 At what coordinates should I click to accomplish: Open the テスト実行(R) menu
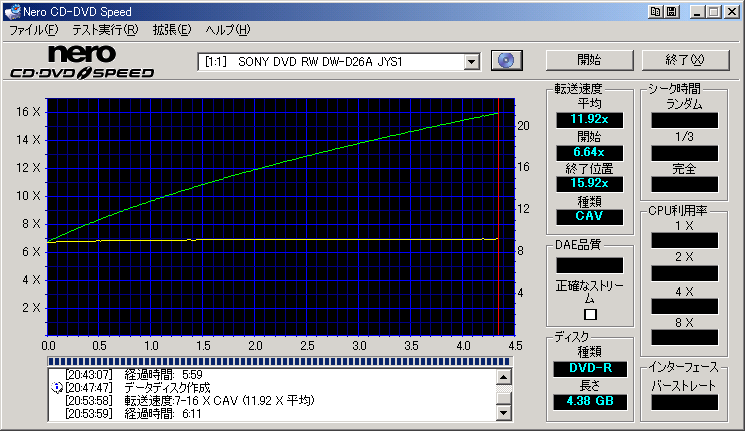pos(105,30)
